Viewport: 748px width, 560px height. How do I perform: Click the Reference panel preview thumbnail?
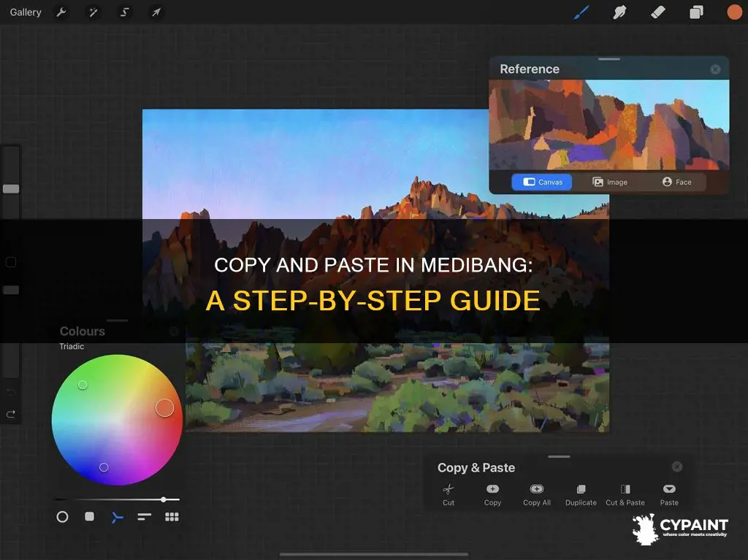[x=608, y=125]
